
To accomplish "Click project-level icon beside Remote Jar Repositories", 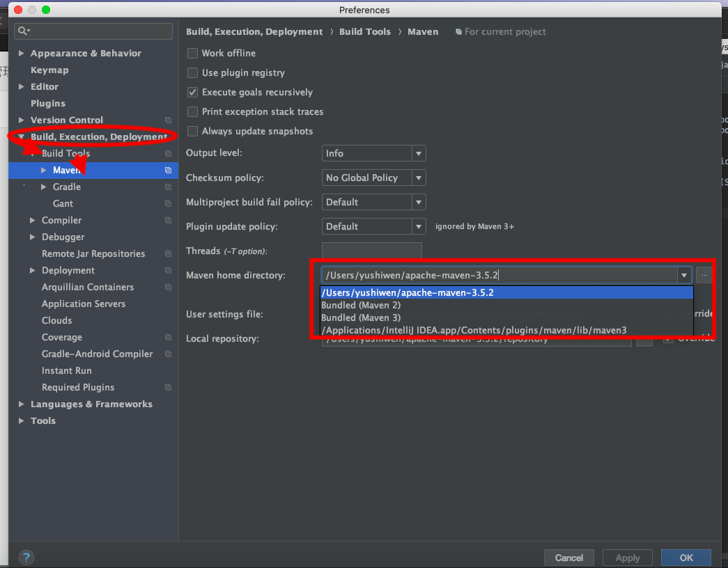I will 168,254.
